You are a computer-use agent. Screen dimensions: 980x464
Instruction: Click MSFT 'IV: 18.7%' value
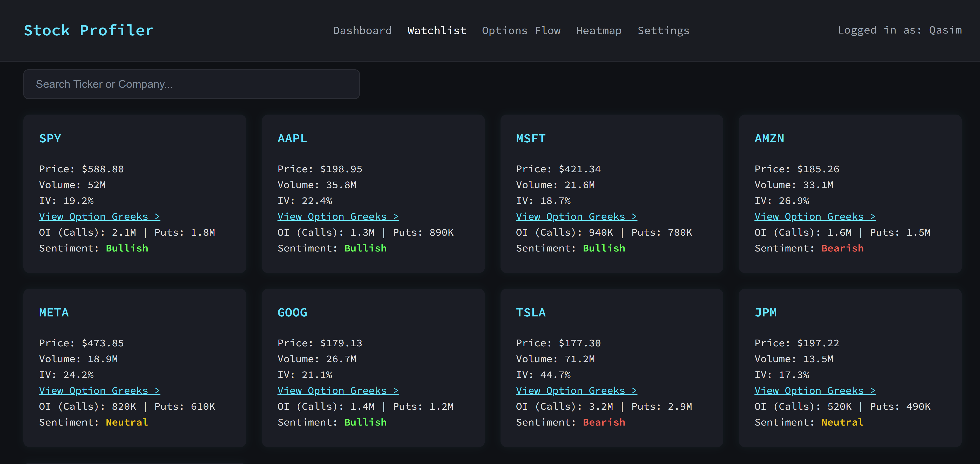(x=543, y=201)
